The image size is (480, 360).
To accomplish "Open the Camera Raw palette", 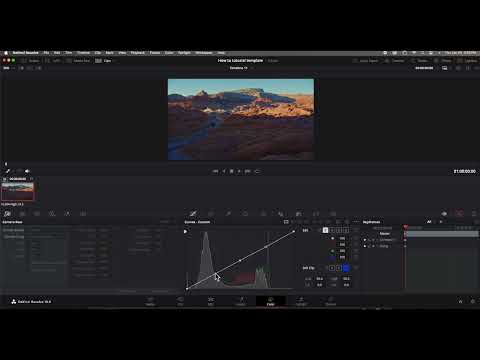I will 7,214.
